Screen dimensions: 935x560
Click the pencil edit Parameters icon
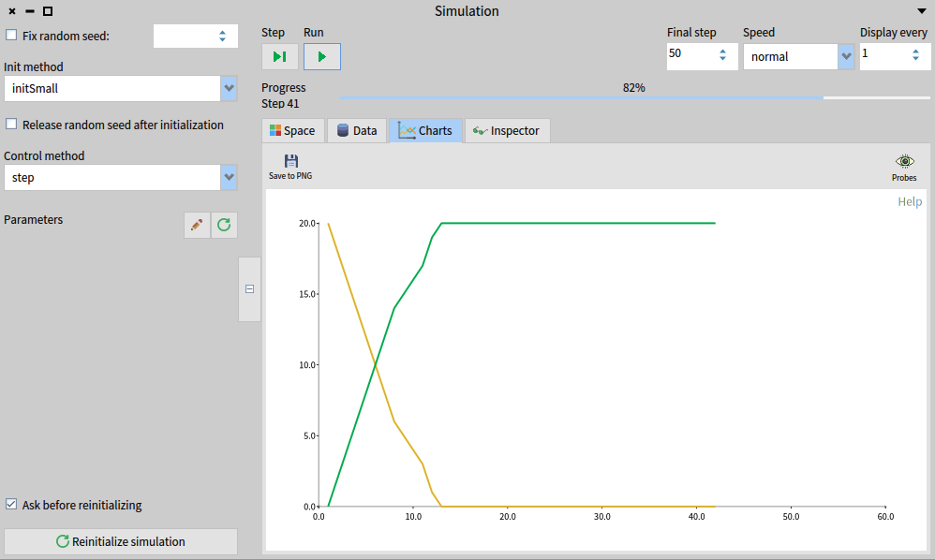pyautogui.click(x=197, y=225)
